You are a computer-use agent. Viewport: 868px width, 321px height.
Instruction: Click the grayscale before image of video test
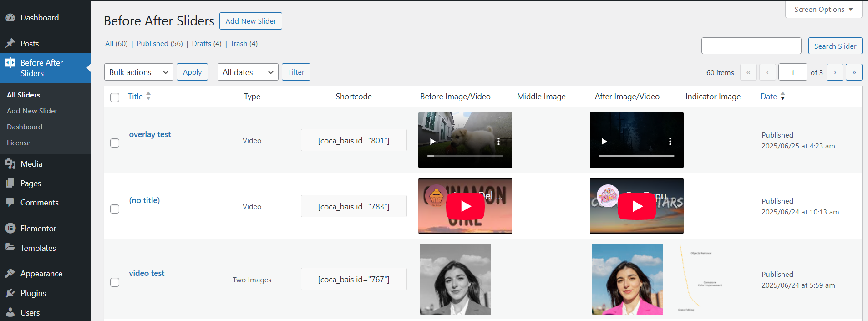click(x=455, y=279)
